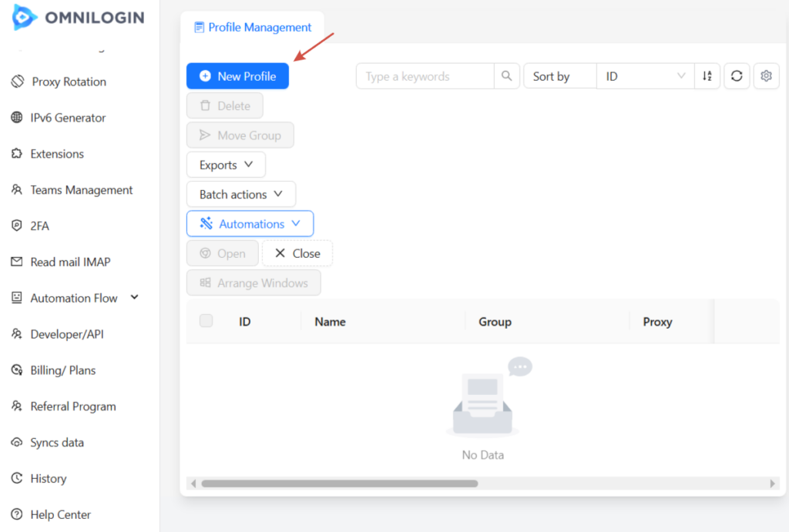Click the horizontal scrollbar under the table
The width and height of the screenshot is (789, 532).
(339, 483)
